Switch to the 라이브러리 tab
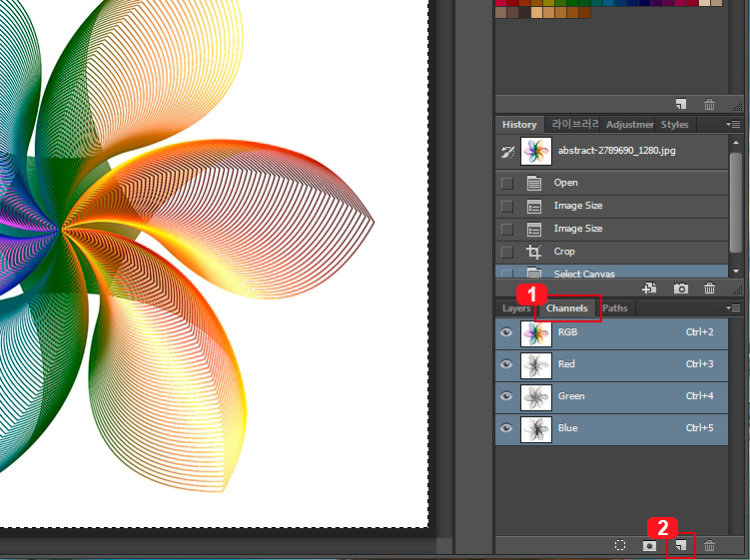This screenshot has height=560, width=750. coord(575,125)
